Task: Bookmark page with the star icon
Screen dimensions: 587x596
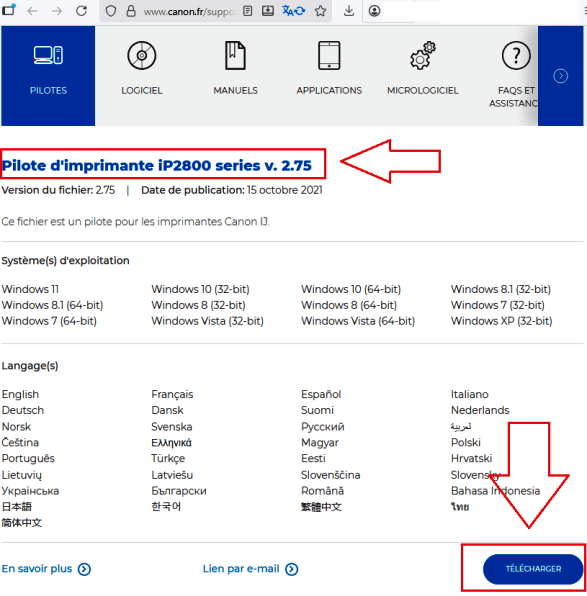Action: (320, 11)
